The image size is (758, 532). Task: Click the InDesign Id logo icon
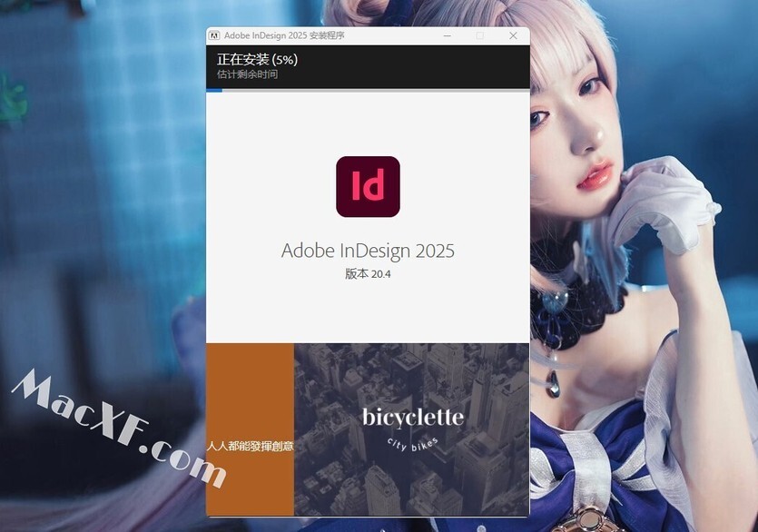(x=368, y=187)
